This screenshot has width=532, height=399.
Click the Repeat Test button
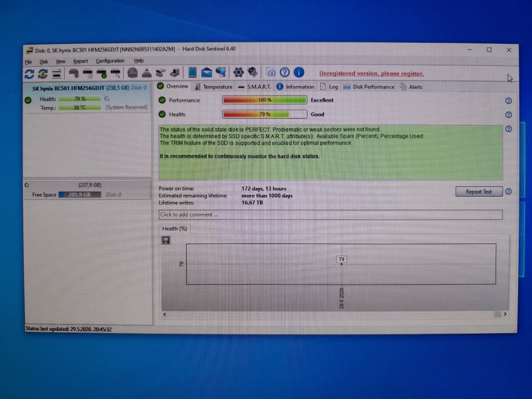pyautogui.click(x=479, y=191)
